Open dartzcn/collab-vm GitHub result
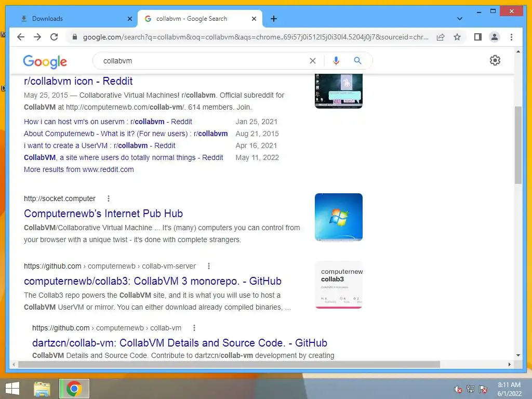This screenshot has height=399, width=532. tap(179, 343)
